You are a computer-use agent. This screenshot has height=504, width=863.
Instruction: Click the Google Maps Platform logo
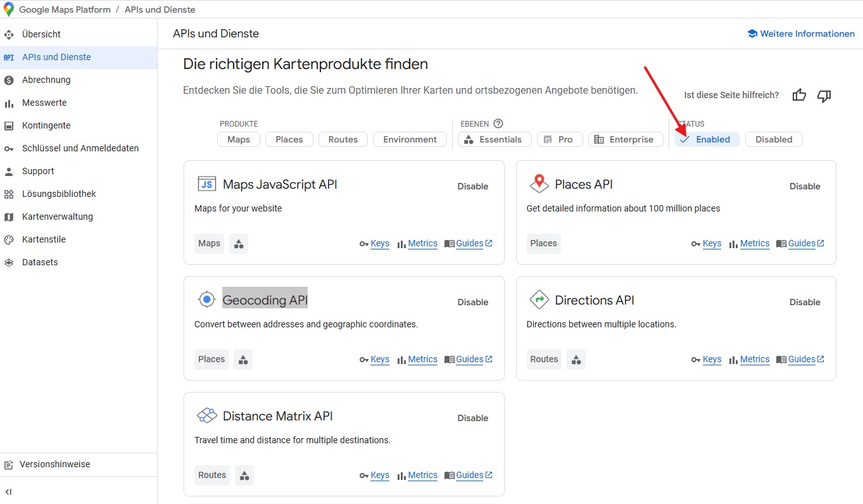pyautogui.click(x=9, y=9)
